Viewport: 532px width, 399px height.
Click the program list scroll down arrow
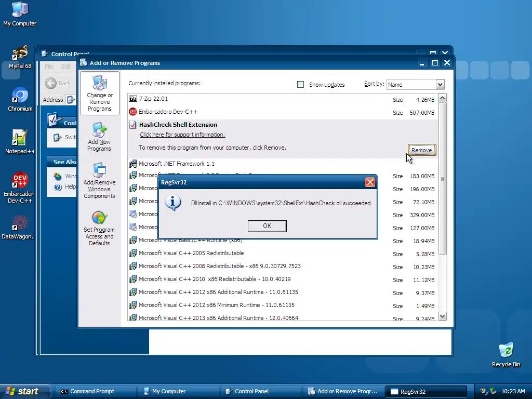tap(443, 316)
